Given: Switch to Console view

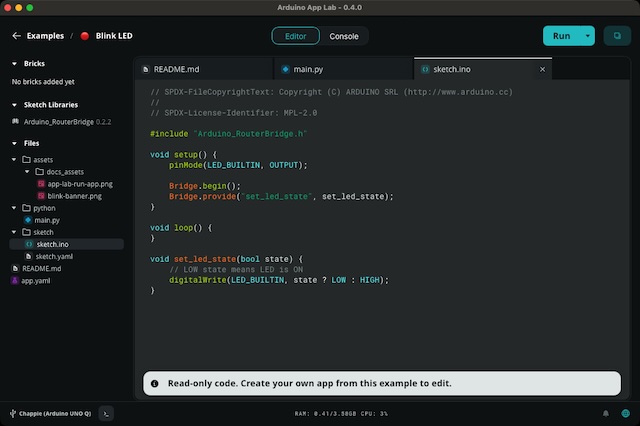Looking at the screenshot, I should (344, 36).
